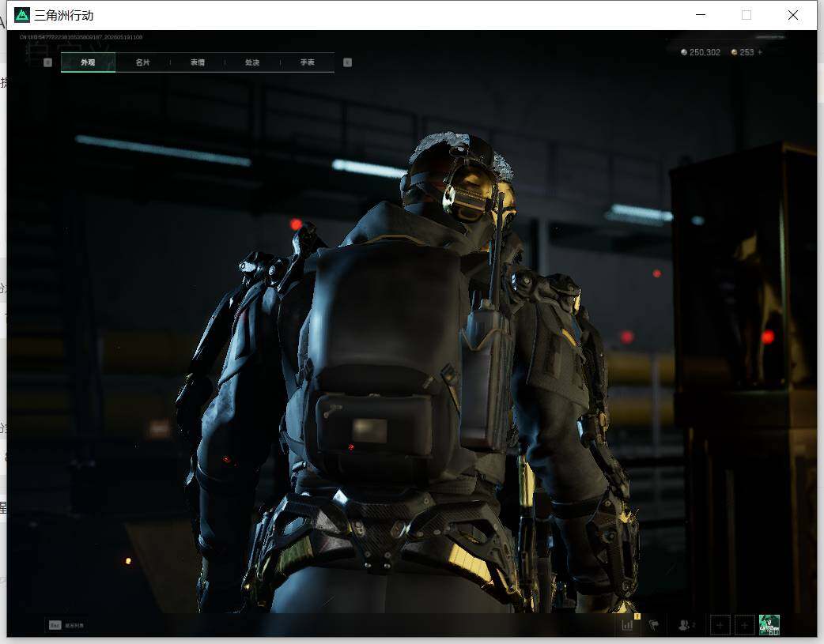This screenshot has width=824, height=644.
Task: Open the bar chart stats icon
Action: click(627, 625)
